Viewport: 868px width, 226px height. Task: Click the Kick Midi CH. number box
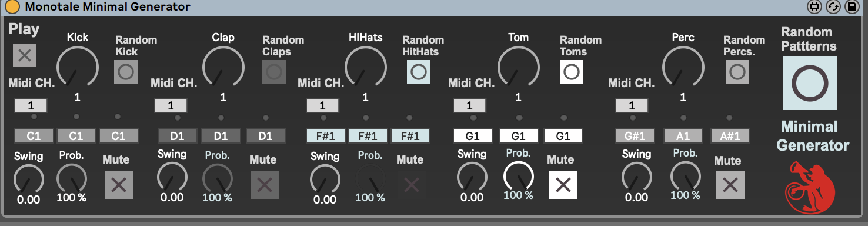click(31, 105)
